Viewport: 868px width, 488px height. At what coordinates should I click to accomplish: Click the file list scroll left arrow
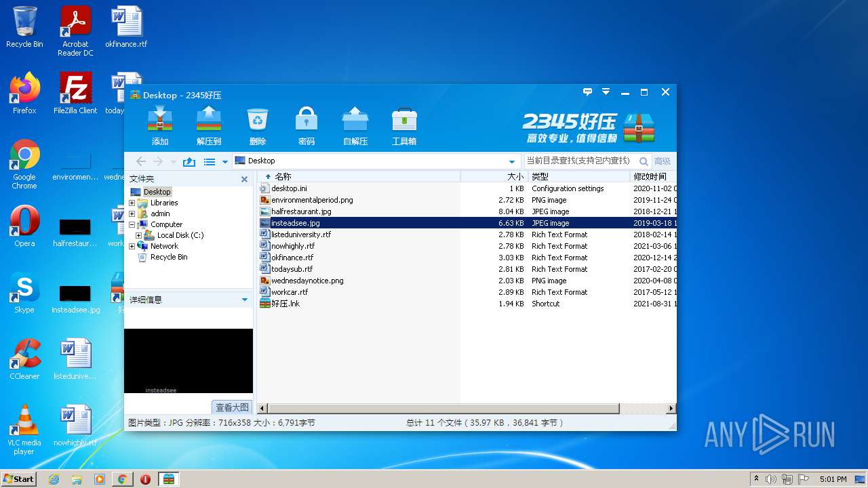[262, 409]
